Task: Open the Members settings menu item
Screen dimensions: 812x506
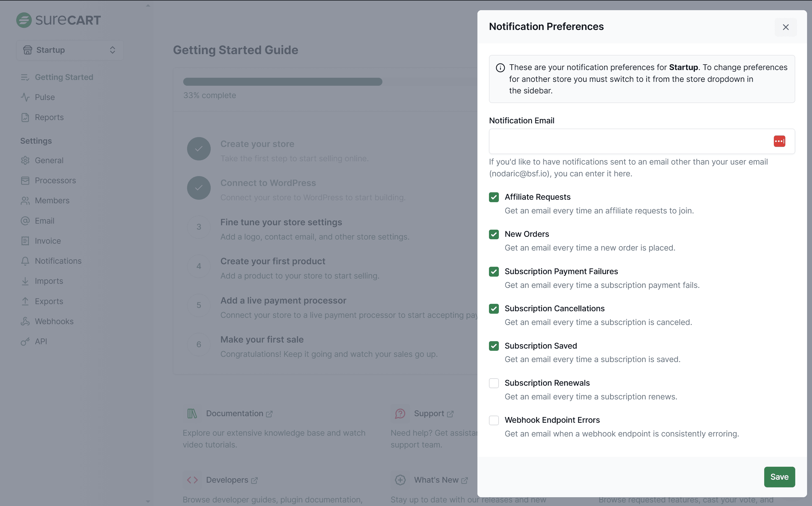Action: coord(52,201)
